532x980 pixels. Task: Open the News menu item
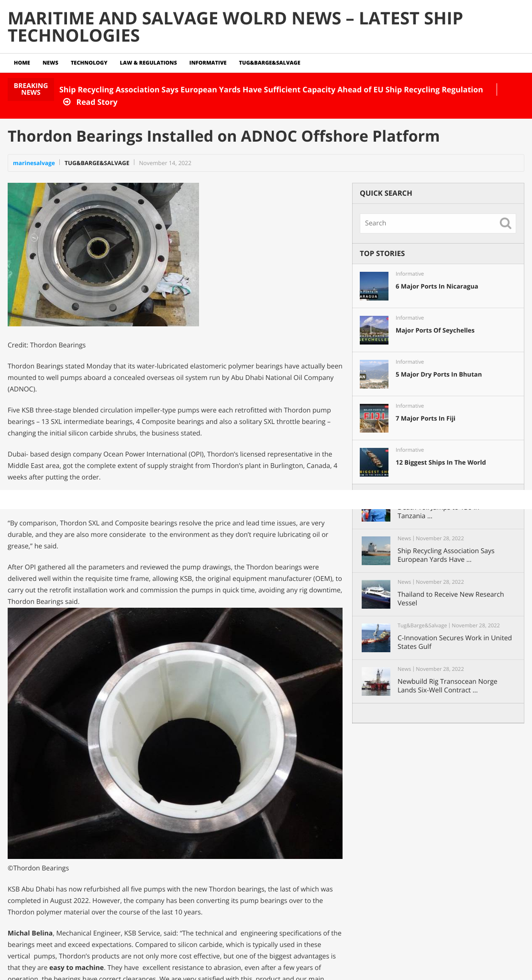tap(50, 63)
